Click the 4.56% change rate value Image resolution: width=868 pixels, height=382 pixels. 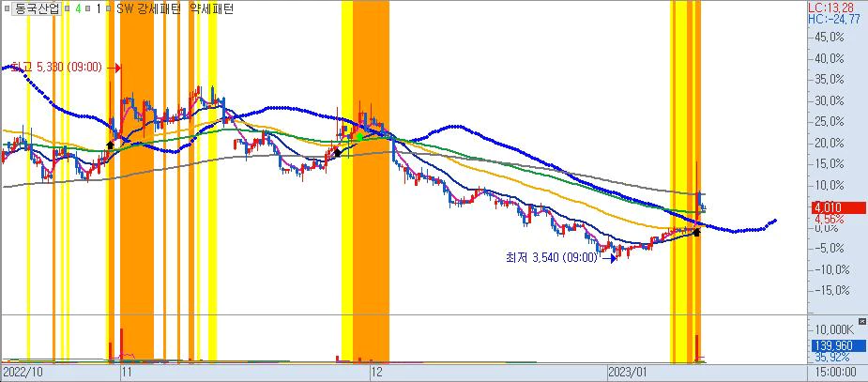[x=829, y=219]
